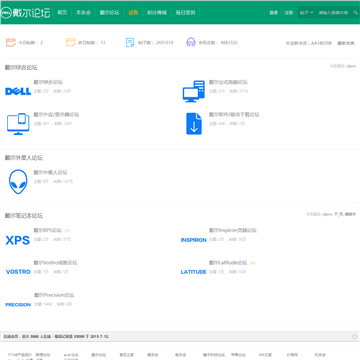The width and height of the screenshot is (360, 360).
Task: Select the highlighted yellow tab in navigation
Action: (x=133, y=13)
